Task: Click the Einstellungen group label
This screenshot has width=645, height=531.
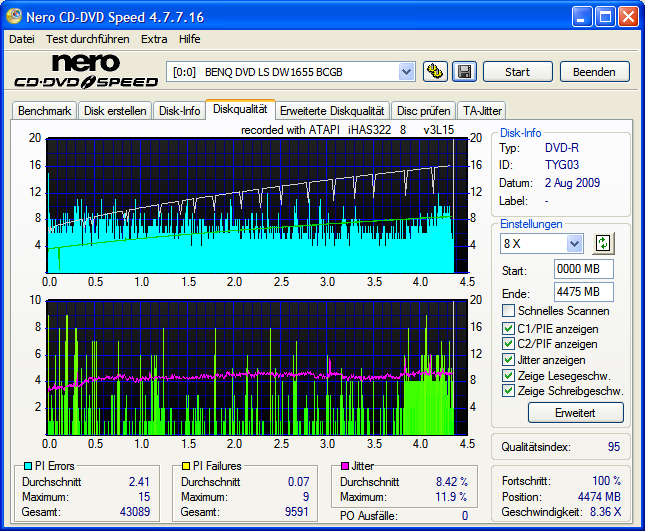Action: [531, 224]
